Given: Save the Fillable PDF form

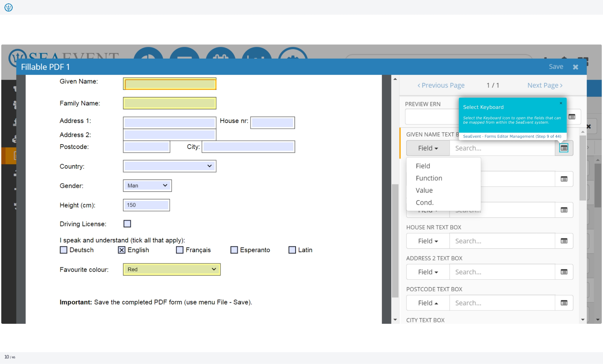Looking at the screenshot, I should [556, 67].
